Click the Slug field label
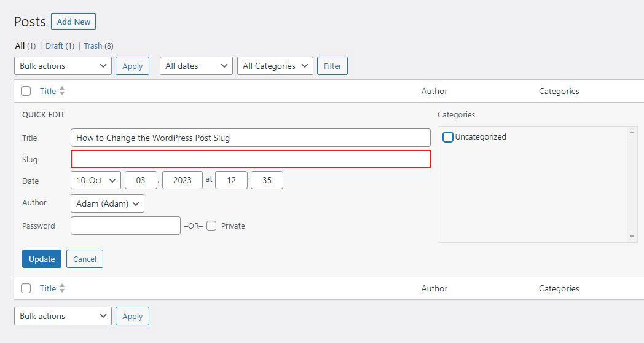Viewport: 644px width, 343px height. click(29, 159)
